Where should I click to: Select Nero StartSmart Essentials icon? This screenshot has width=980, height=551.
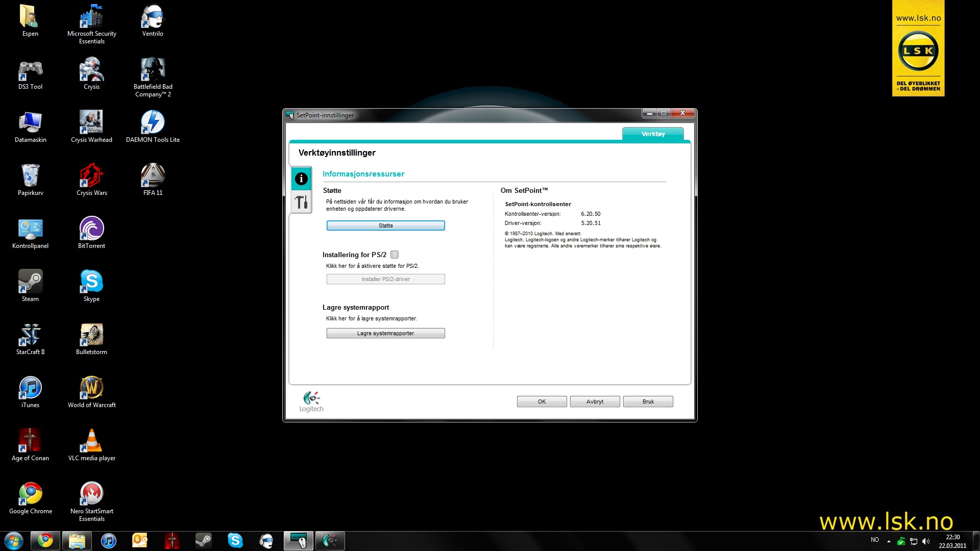(x=92, y=502)
